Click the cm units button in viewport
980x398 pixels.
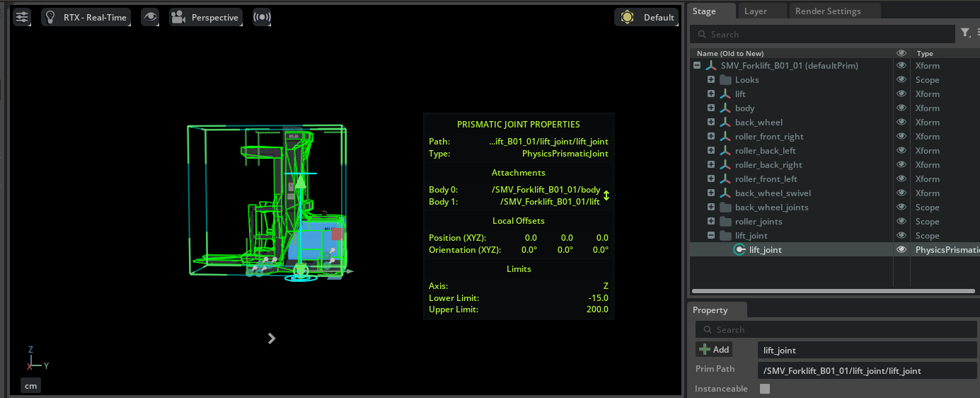click(30, 385)
